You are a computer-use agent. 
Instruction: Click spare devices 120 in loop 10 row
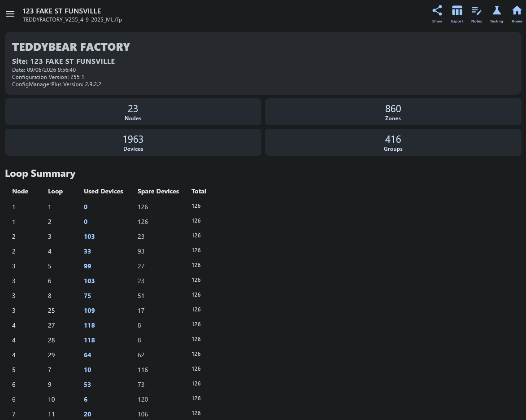click(143, 399)
